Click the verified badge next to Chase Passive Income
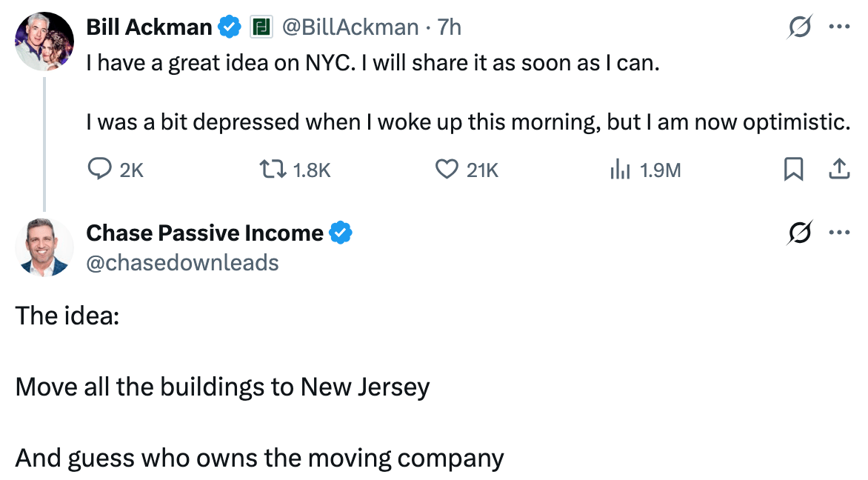Viewport: 868px width, 480px height. 341,233
